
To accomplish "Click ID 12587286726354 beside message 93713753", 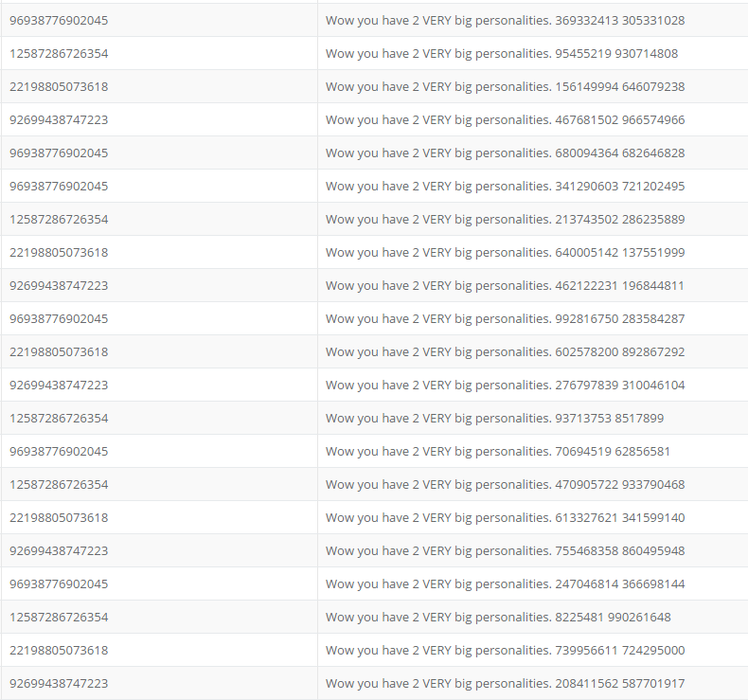I will 59,419.
